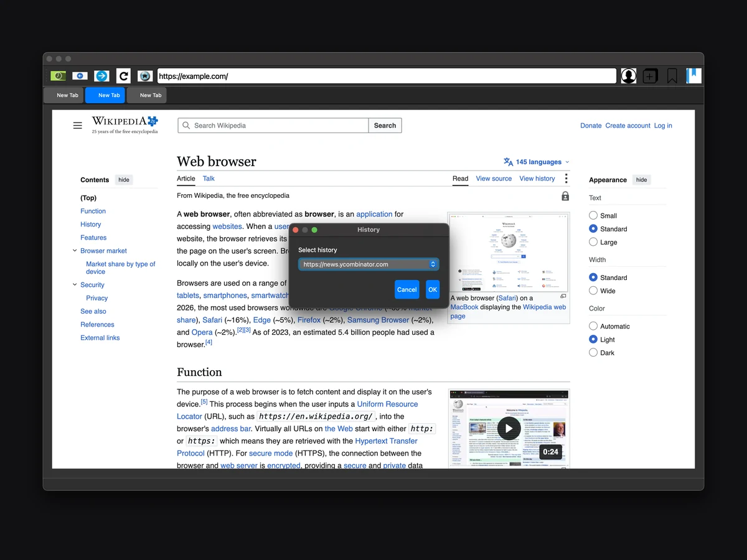Open bookmarks with the blue bookmark icon
The width and height of the screenshot is (747, 560).
coord(693,76)
